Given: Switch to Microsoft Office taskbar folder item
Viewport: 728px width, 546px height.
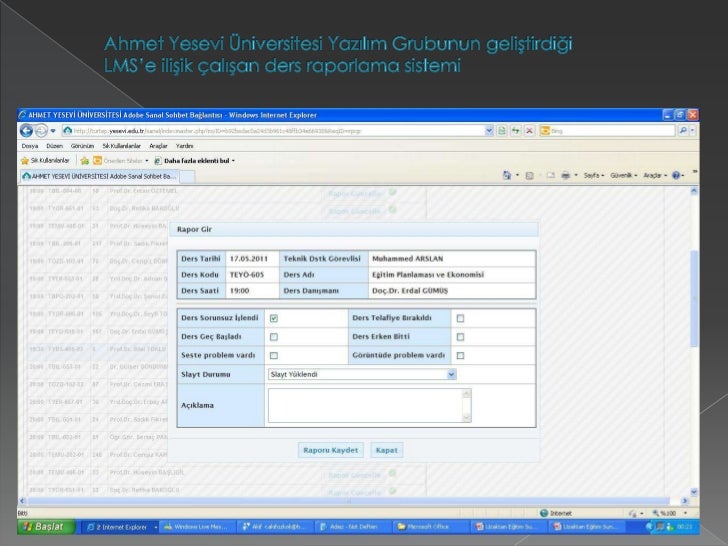Looking at the screenshot, I should pos(430,527).
